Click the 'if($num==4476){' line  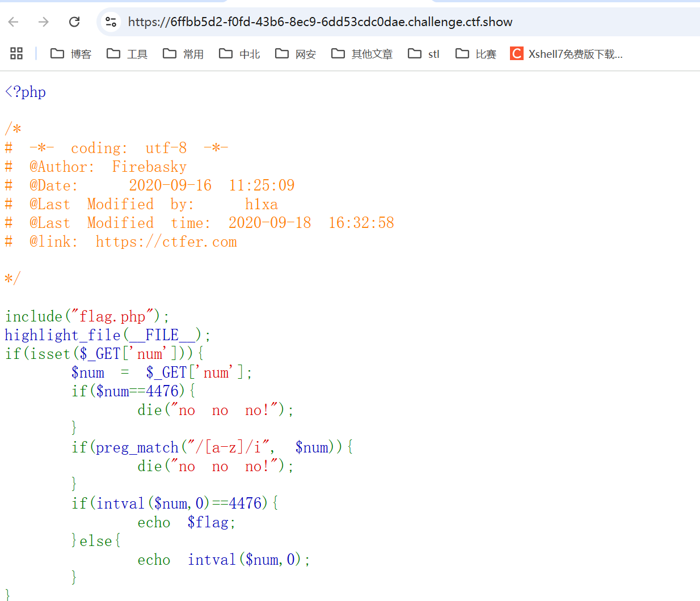click(133, 391)
